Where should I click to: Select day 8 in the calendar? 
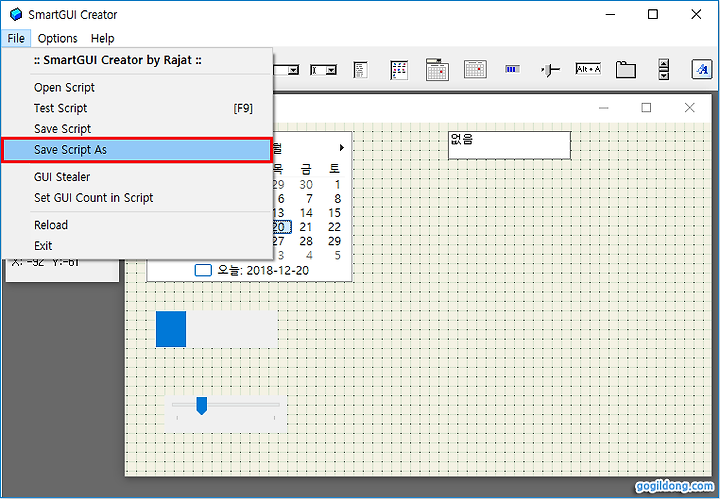pos(338,198)
